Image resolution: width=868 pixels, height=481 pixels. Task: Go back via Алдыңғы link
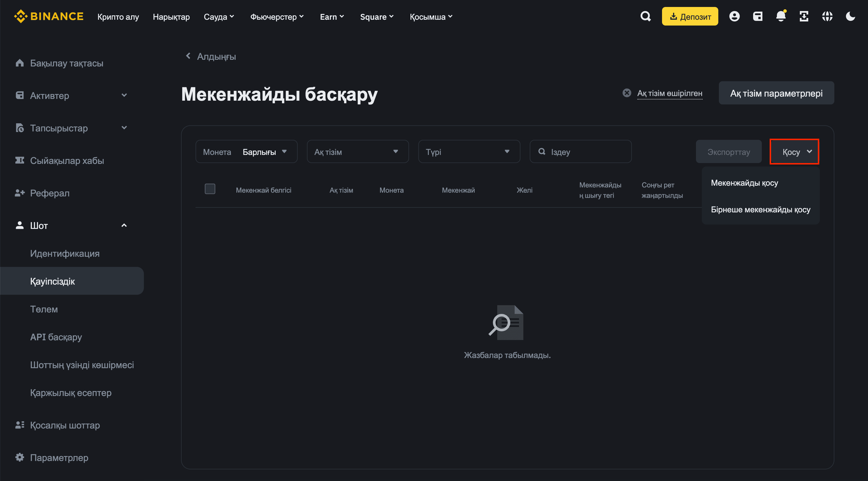pos(211,56)
